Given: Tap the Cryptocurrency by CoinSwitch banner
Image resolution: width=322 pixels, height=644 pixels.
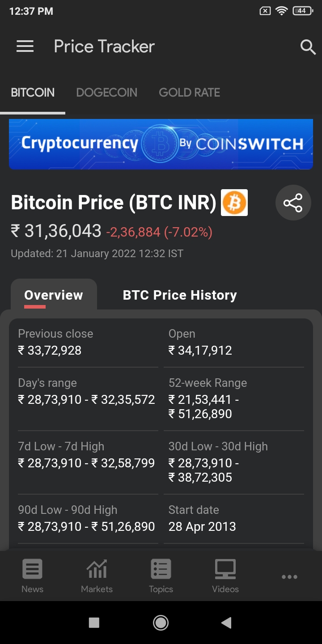Looking at the screenshot, I should tap(161, 144).
